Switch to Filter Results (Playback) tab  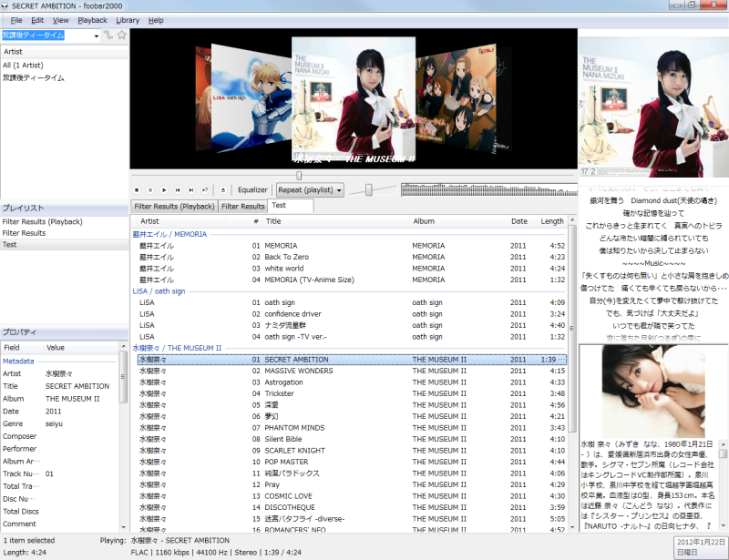174,207
